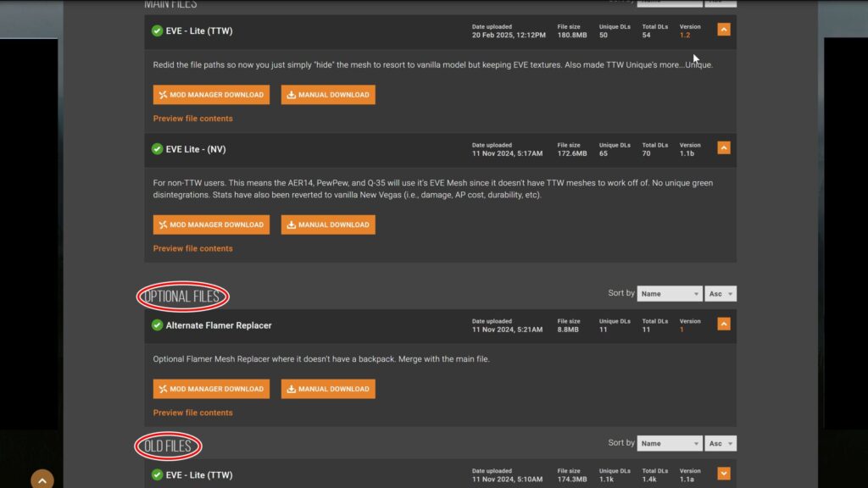Click green checkmark icon beside EVE - Lite (TTW) 1.2
868x488 pixels.
pyautogui.click(x=157, y=31)
